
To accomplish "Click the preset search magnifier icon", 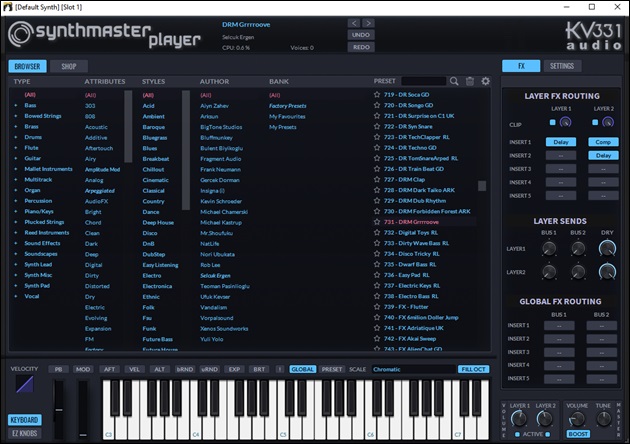I will click(x=454, y=81).
